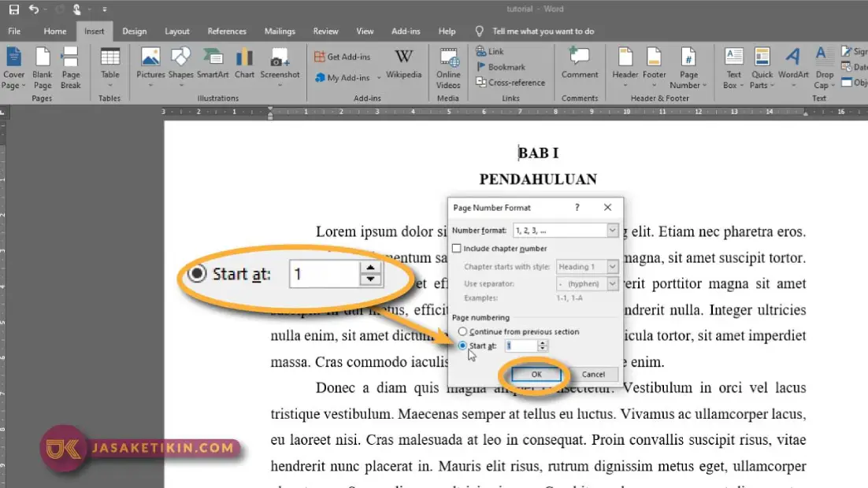This screenshot has height=488, width=868.
Task: Click Cancel in the dialog
Action: (593, 374)
